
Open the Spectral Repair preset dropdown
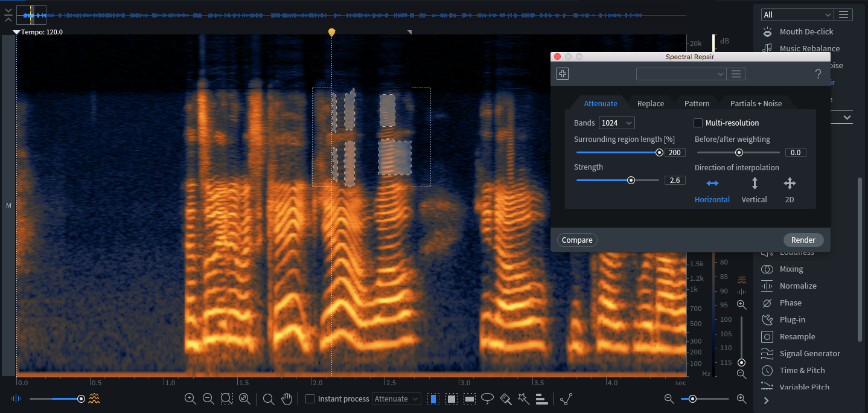[681, 74]
